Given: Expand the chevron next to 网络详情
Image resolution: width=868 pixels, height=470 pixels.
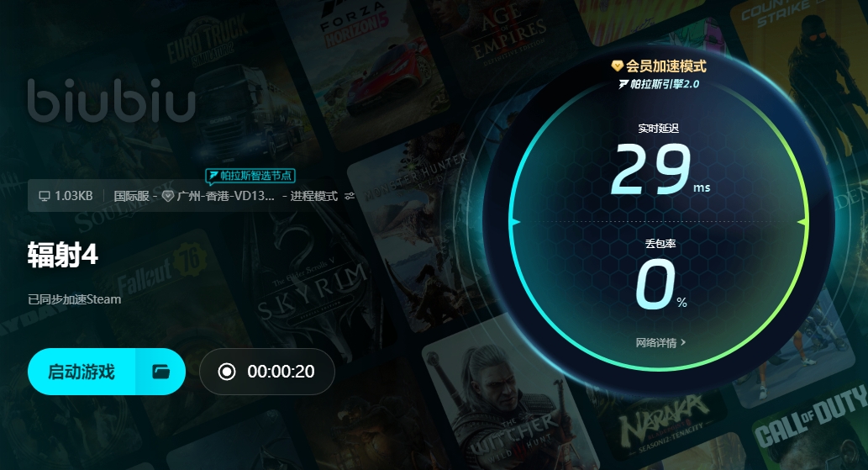Looking at the screenshot, I should coord(683,343).
